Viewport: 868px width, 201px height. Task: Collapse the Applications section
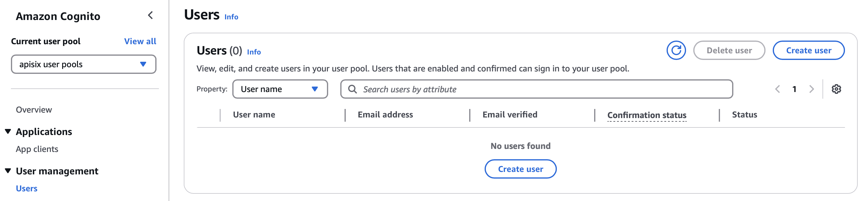coord(8,131)
